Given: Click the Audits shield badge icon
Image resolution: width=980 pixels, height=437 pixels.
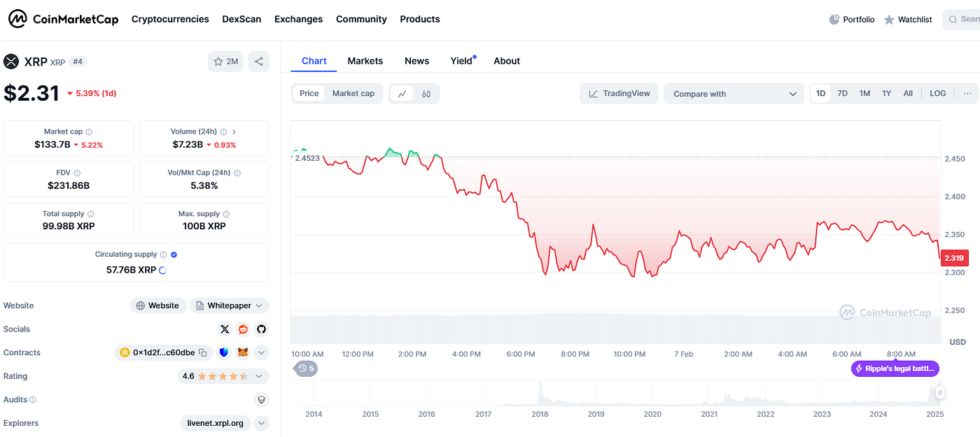Looking at the screenshot, I should coord(261,400).
